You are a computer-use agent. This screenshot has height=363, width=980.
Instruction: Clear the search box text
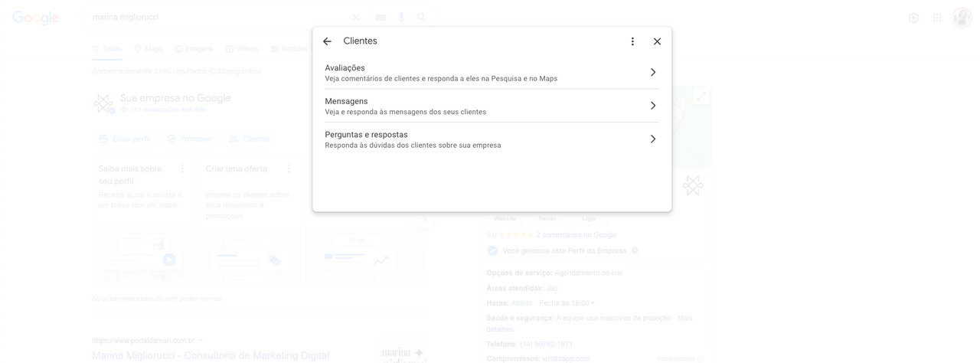click(x=355, y=18)
